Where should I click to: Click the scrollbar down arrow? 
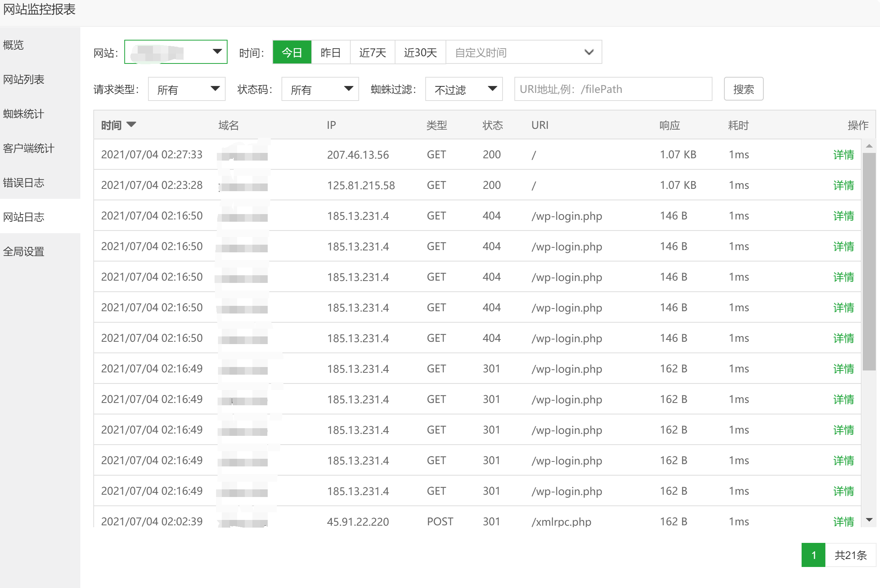coord(869,520)
